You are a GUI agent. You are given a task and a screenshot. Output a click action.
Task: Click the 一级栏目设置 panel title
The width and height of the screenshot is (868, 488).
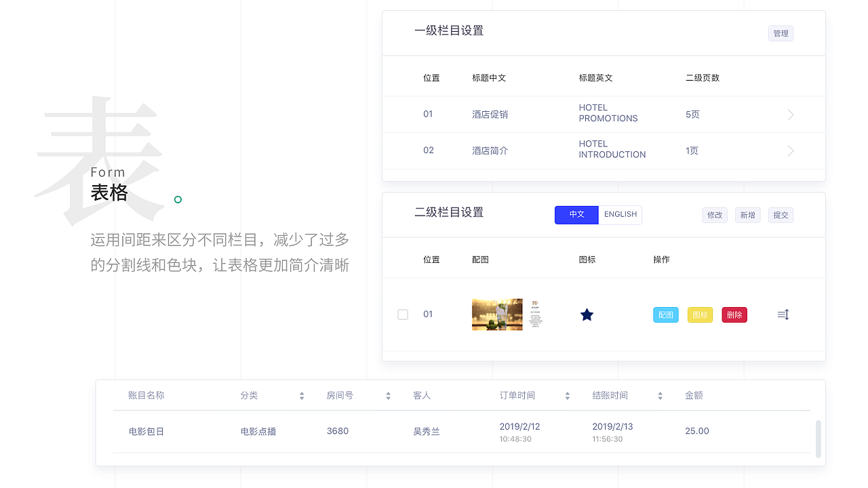[x=449, y=30]
